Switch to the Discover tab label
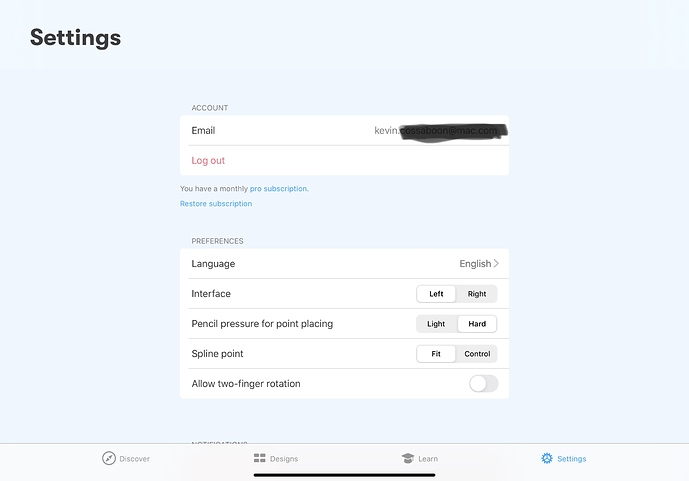The height and width of the screenshot is (481, 689). pyautogui.click(x=134, y=459)
